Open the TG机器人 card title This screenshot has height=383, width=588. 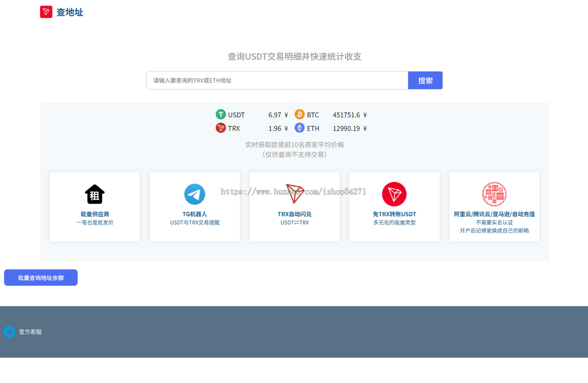[x=195, y=214]
